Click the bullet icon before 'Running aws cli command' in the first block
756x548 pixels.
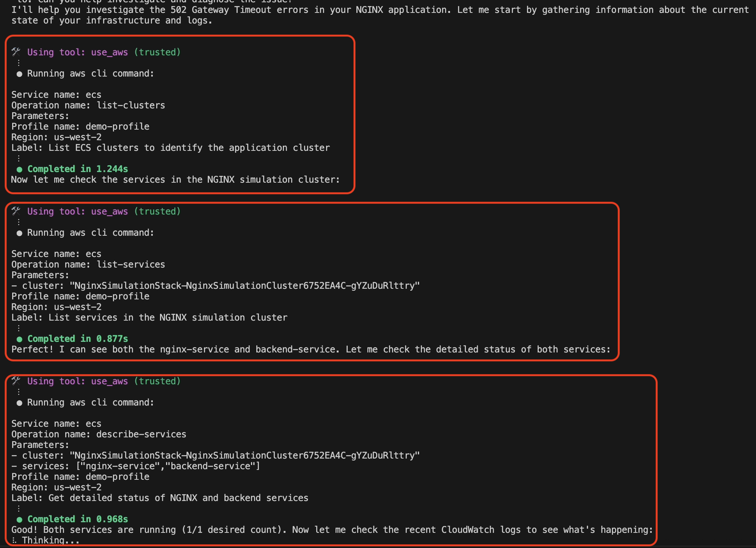coord(19,74)
